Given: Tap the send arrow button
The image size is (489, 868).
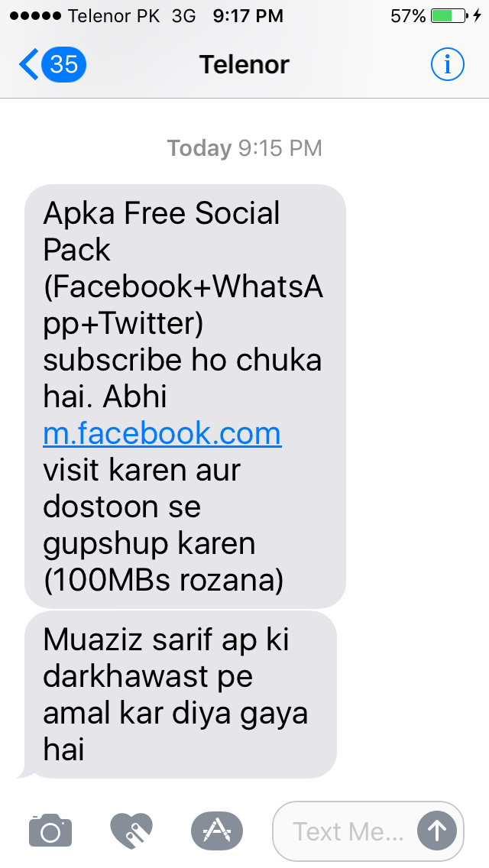Looking at the screenshot, I should (437, 831).
